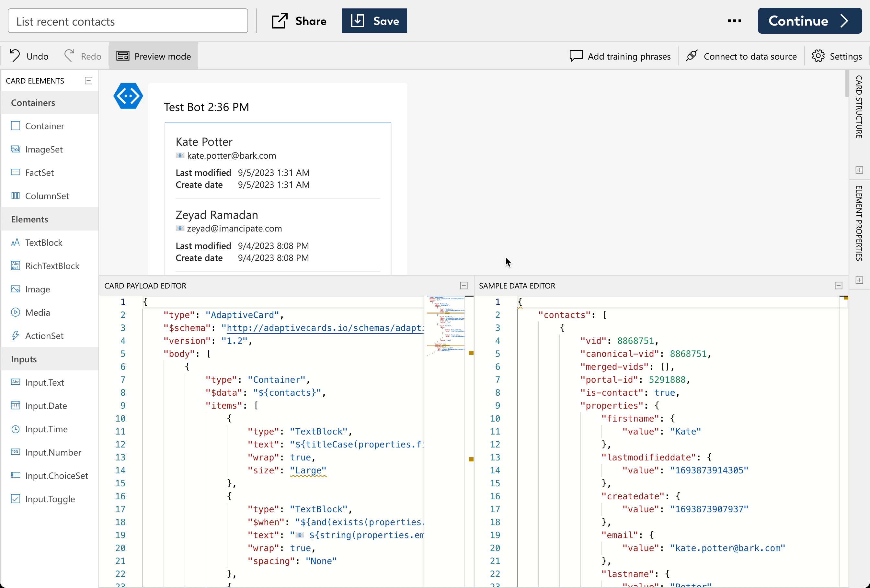
Task: Click the Share button
Action: click(299, 21)
